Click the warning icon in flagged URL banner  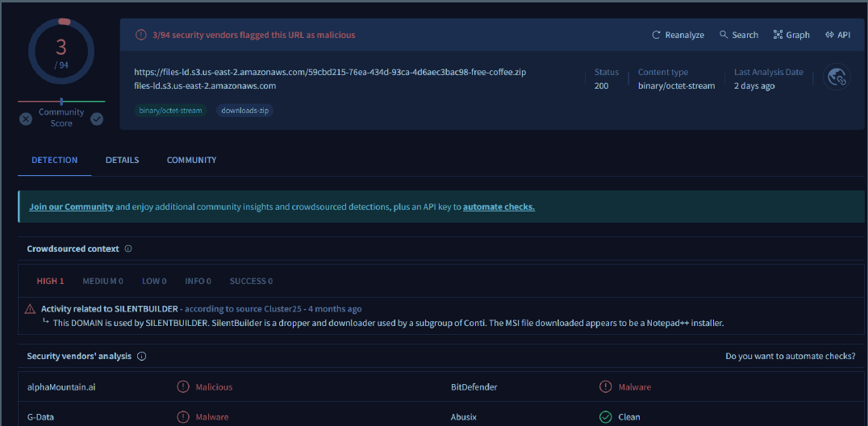[x=141, y=35]
